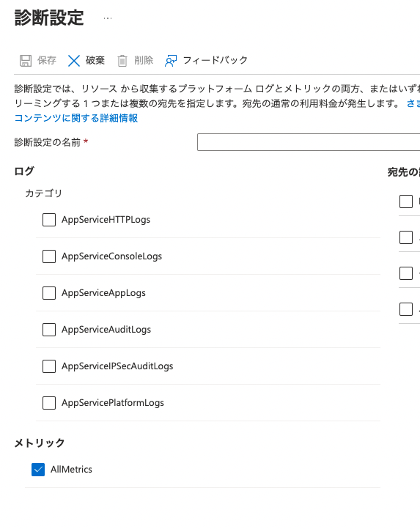Focus the 診断設定の名前 text field

tap(309, 142)
